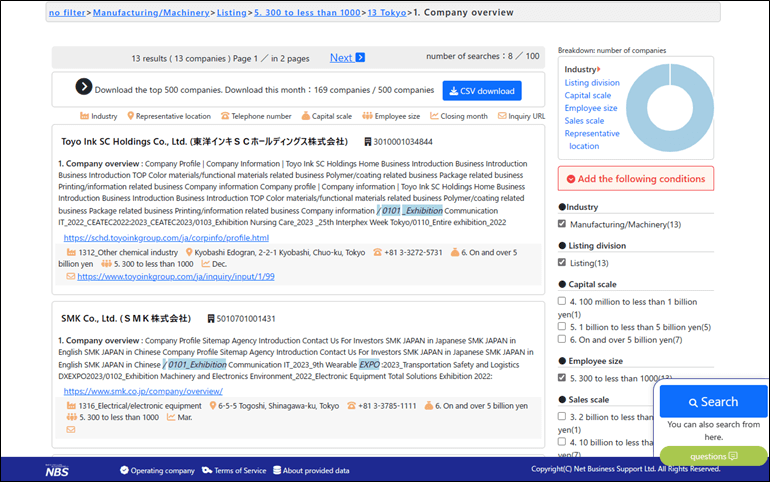Click the 'no filter' breadcrumb link
Viewport: 770px width, 482px height.
pos(67,13)
